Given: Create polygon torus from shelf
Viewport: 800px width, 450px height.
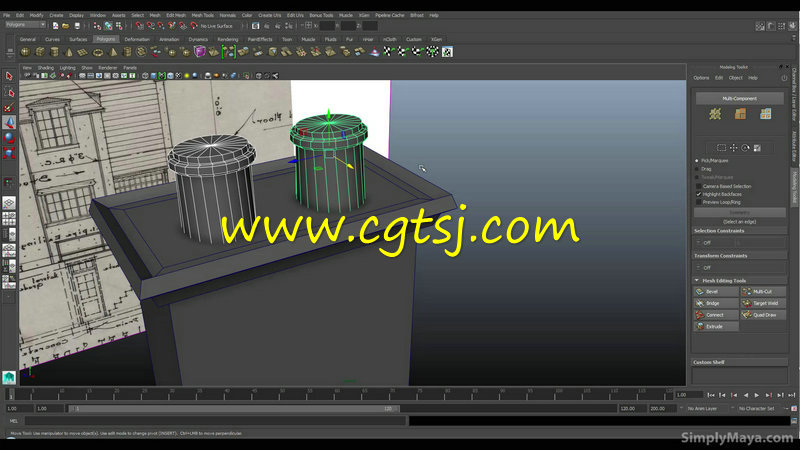Looking at the screenshot, I should (x=98, y=52).
